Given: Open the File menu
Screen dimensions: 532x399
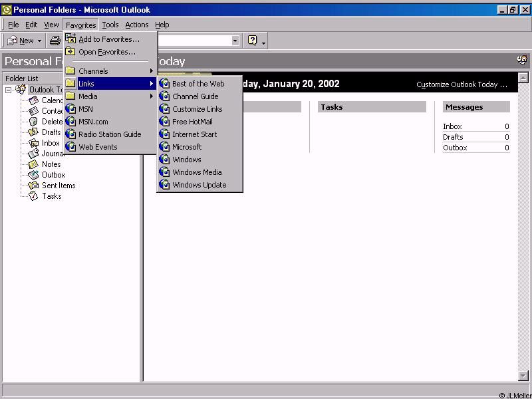Looking at the screenshot, I should [x=13, y=25].
